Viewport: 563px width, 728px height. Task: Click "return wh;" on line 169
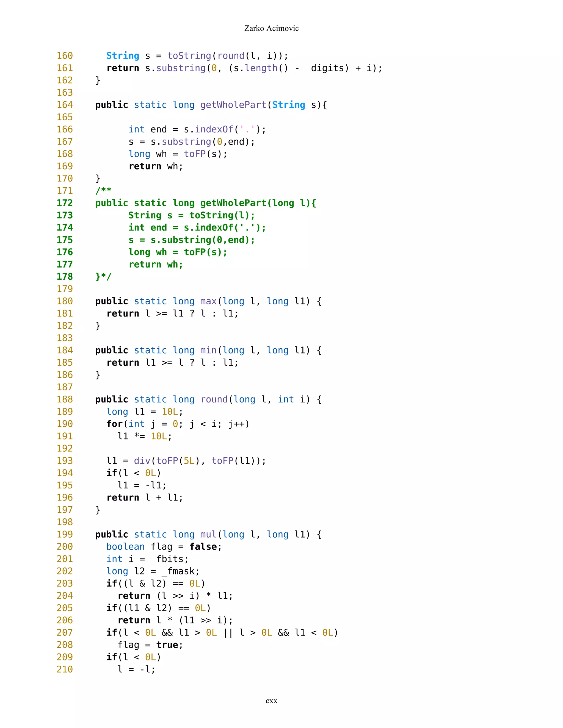pyautogui.click(x=156, y=166)
